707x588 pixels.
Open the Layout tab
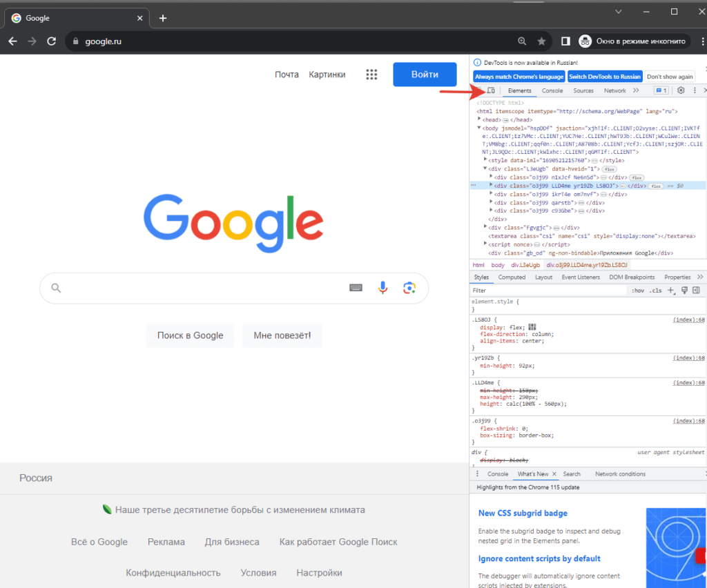[543, 277]
